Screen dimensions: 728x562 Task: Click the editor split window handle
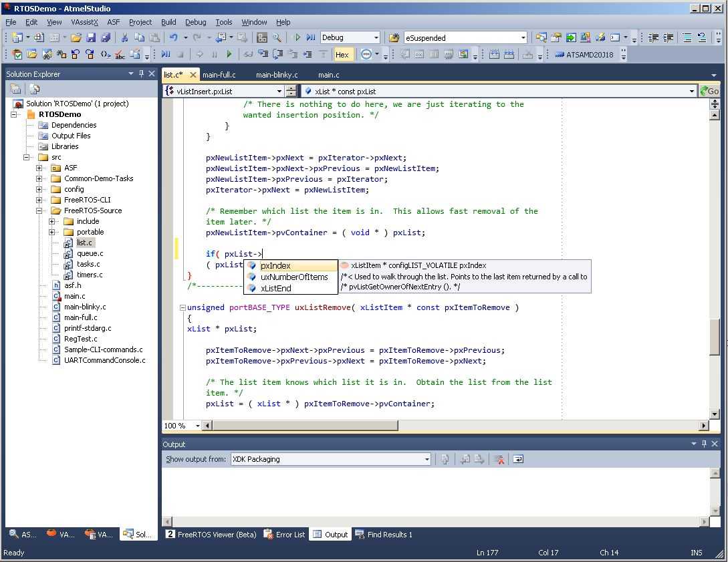(x=715, y=104)
